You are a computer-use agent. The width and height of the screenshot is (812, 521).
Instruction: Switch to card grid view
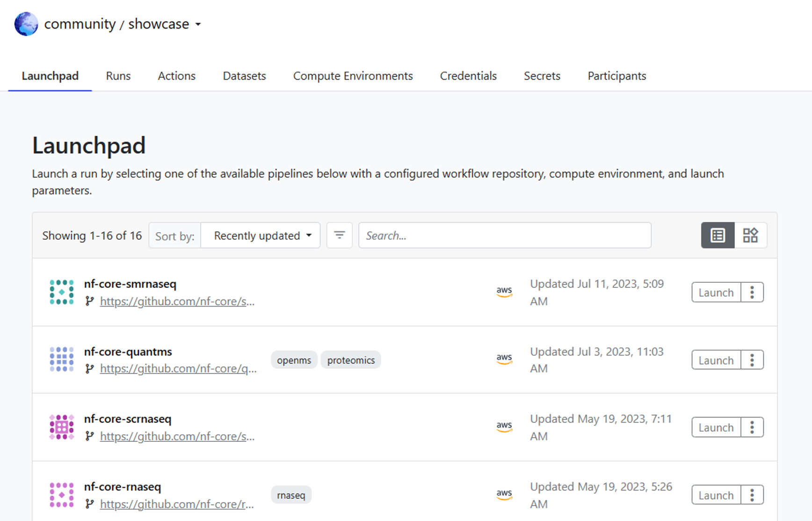tap(750, 235)
